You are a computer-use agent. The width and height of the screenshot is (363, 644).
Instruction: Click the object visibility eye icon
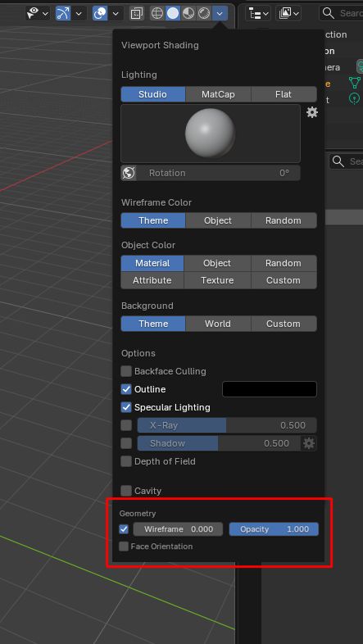(x=33, y=14)
